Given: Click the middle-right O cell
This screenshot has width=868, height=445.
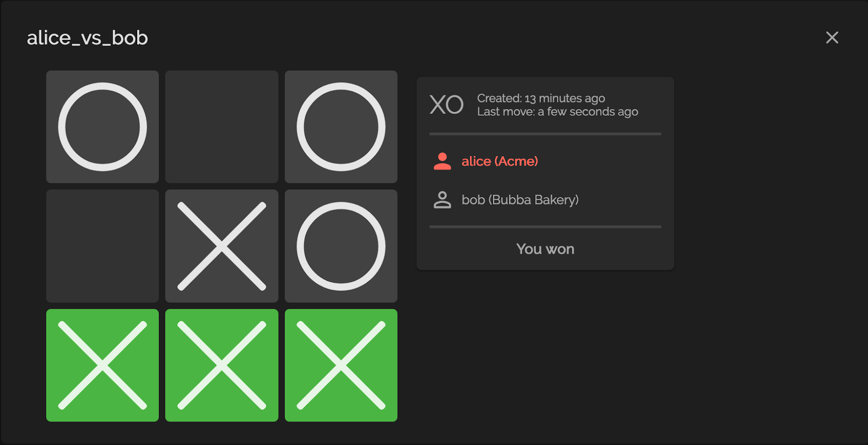Looking at the screenshot, I should click(341, 246).
